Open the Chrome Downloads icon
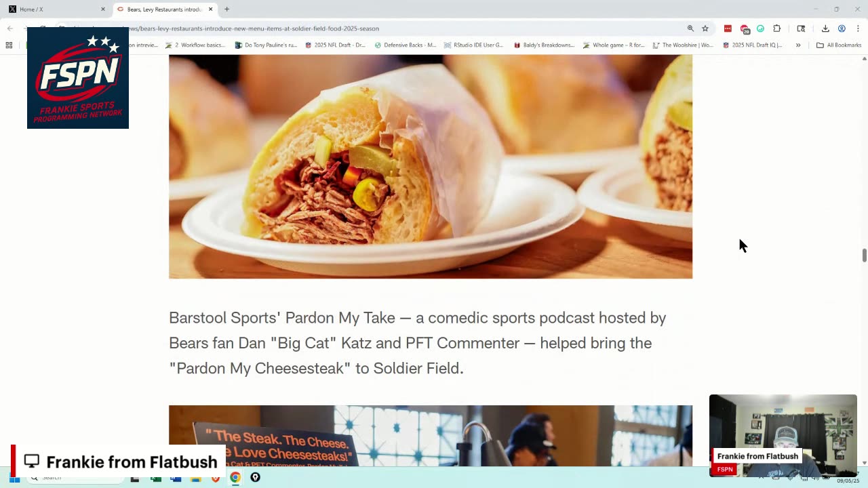 tap(825, 28)
